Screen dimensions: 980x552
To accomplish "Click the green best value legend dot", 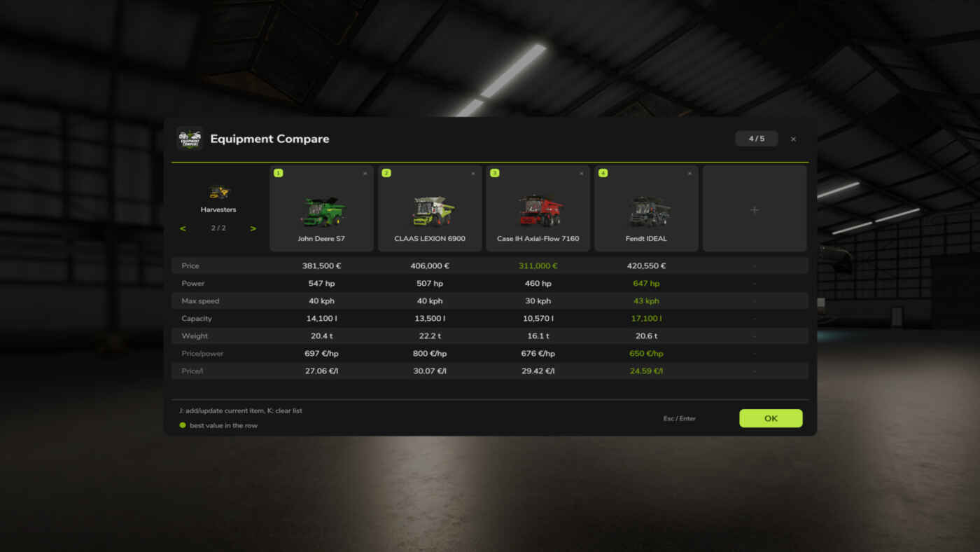I will click(x=183, y=425).
